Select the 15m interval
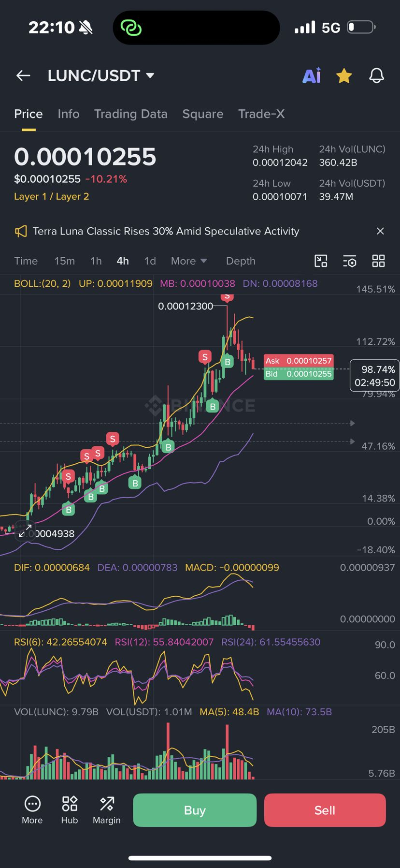 point(65,261)
